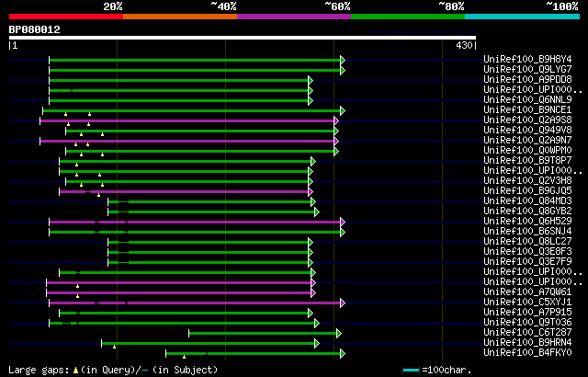Select the UniRef100_Q6H529 label
Screen dimensions: 588x377
click(527, 222)
